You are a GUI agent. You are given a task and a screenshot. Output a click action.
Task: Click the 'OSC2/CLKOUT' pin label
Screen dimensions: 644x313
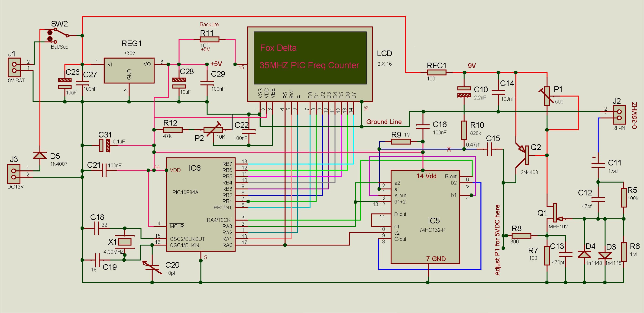[x=187, y=239]
